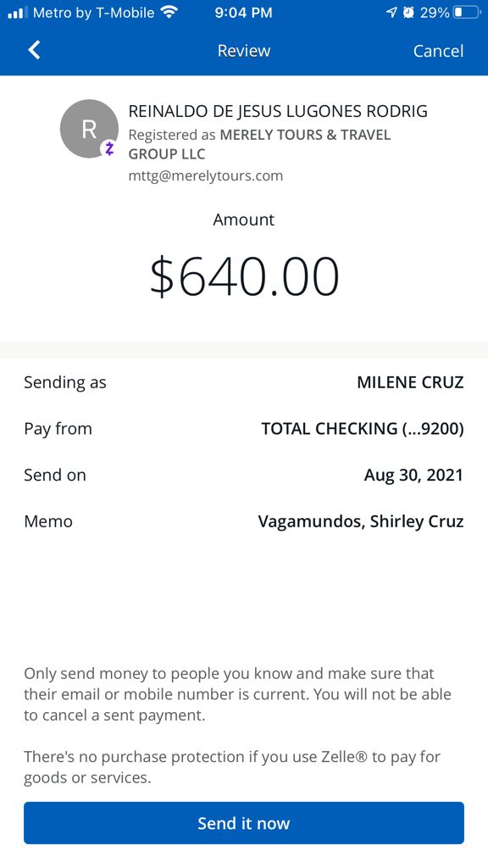
Task: Tap the location arrow status icon
Action: [x=391, y=12]
